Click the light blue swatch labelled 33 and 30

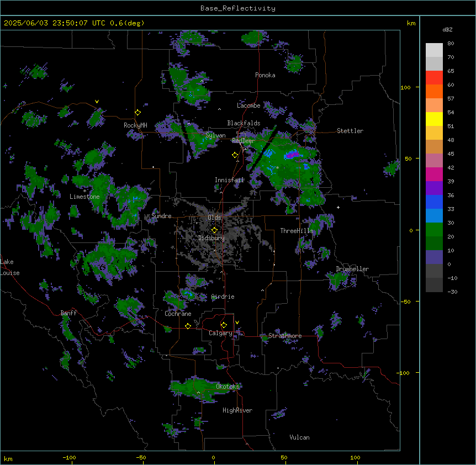pyautogui.click(x=434, y=216)
